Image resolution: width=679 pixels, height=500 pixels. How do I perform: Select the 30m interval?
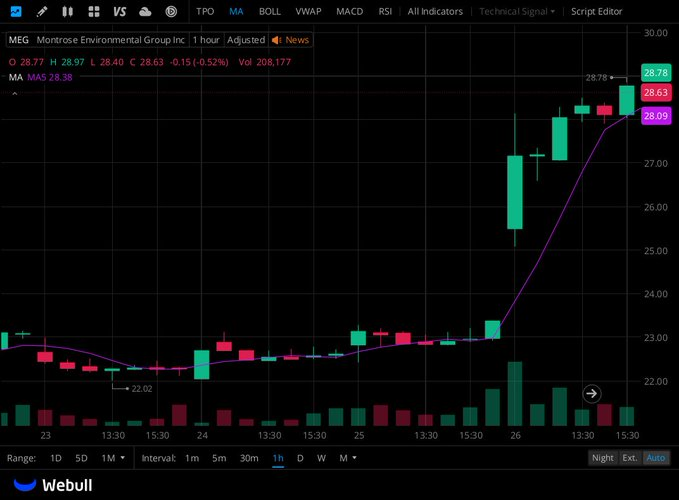pos(249,458)
